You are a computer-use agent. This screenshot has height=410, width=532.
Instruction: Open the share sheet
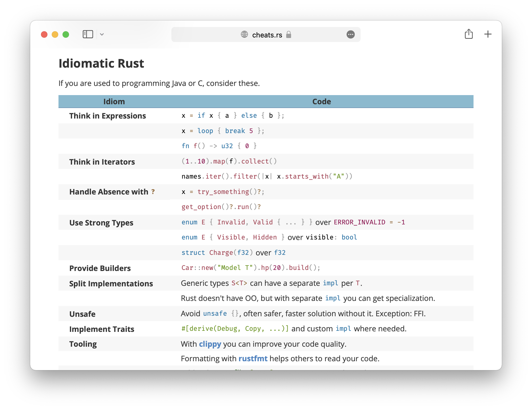(469, 34)
